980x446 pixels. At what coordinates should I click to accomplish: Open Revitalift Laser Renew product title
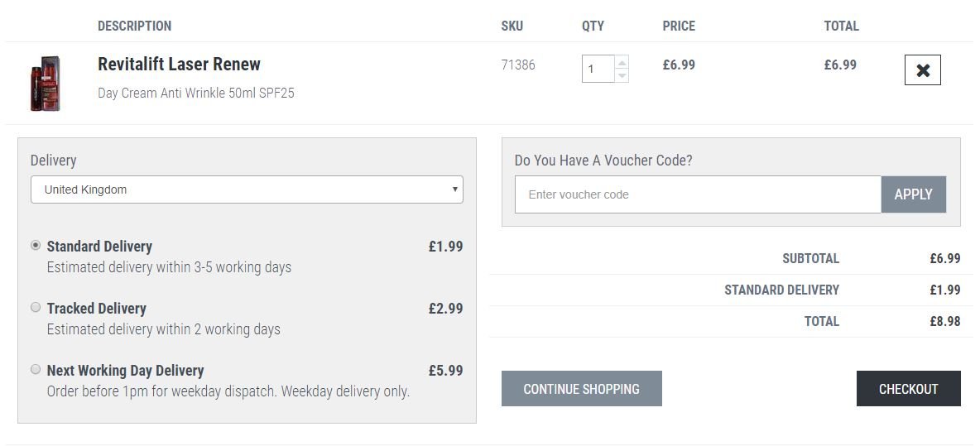tap(179, 65)
